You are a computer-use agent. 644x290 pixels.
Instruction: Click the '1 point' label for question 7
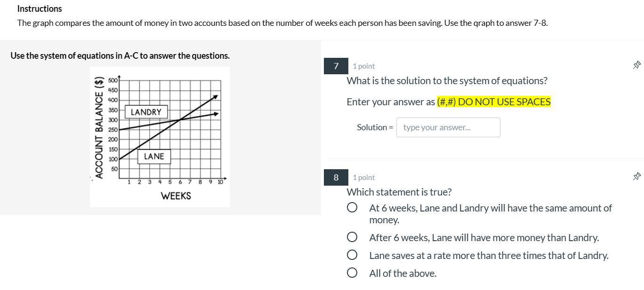tap(363, 66)
